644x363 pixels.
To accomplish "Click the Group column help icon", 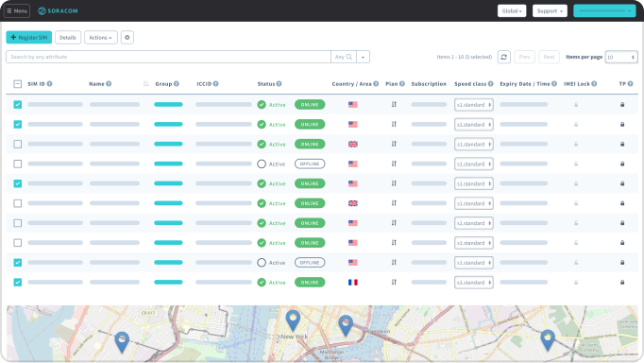I will pyautogui.click(x=177, y=84).
